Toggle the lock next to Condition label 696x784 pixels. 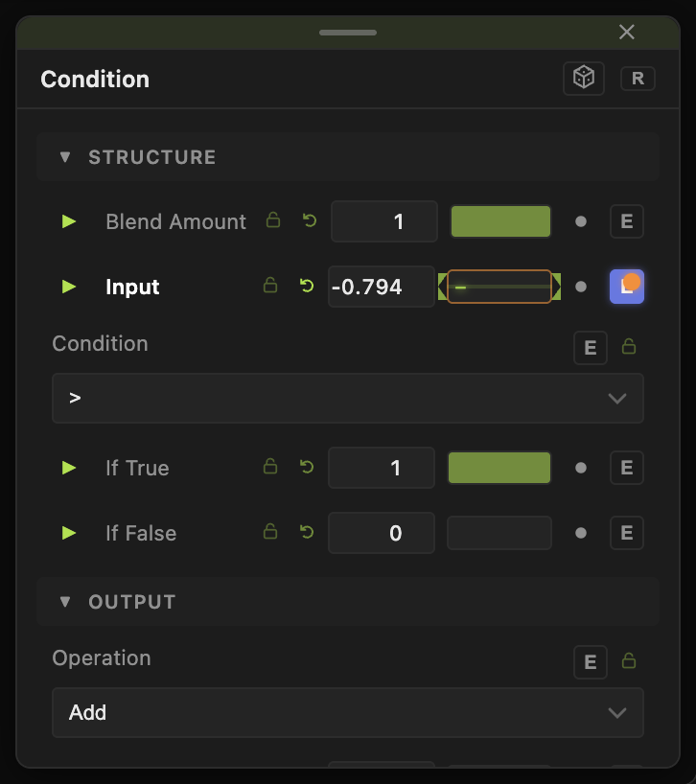(x=629, y=347)
